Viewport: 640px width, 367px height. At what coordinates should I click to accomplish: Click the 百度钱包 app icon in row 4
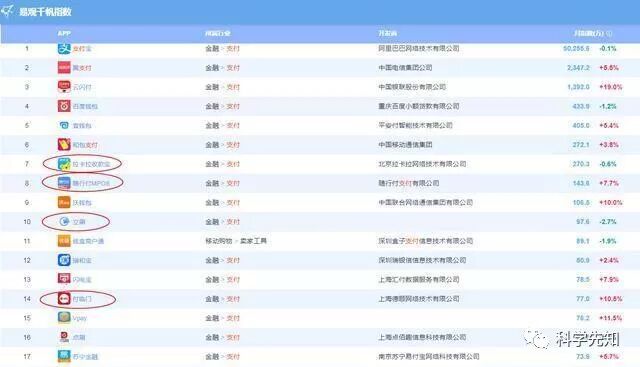click(64, 106)
